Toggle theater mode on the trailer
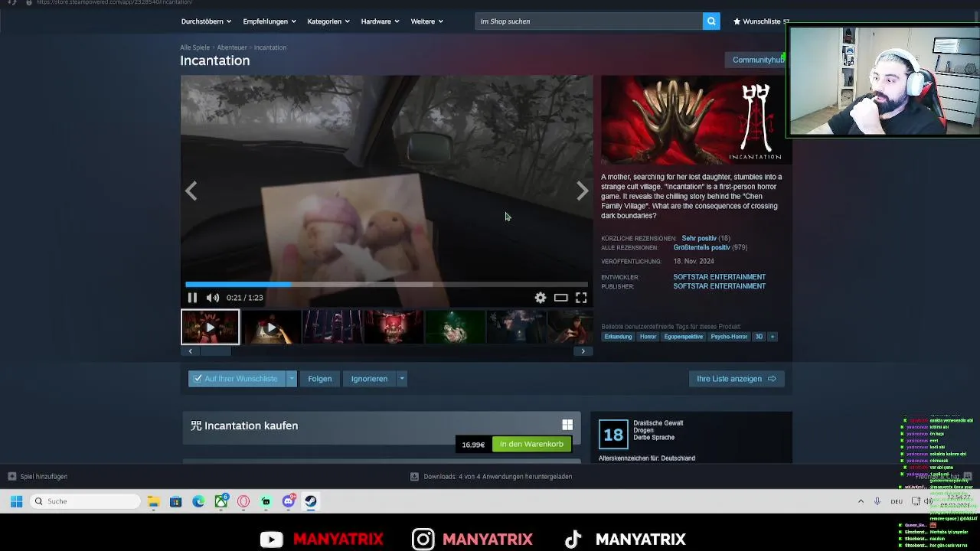 click(561, 298)
